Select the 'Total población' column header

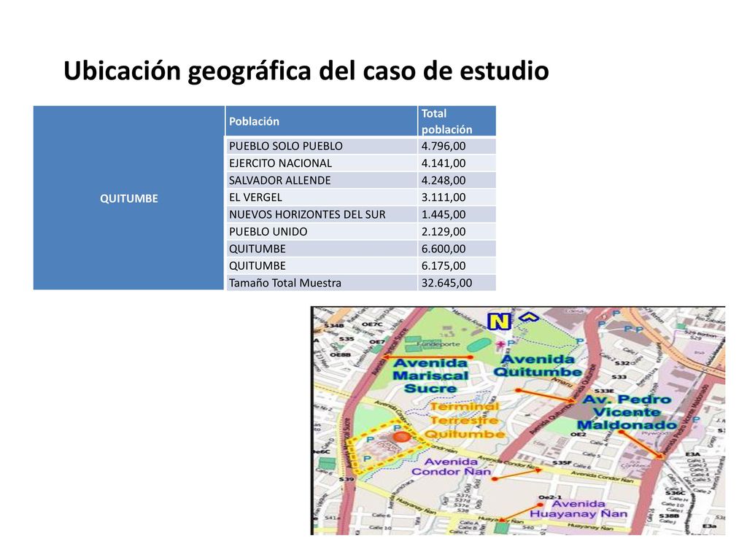point(457,121)
